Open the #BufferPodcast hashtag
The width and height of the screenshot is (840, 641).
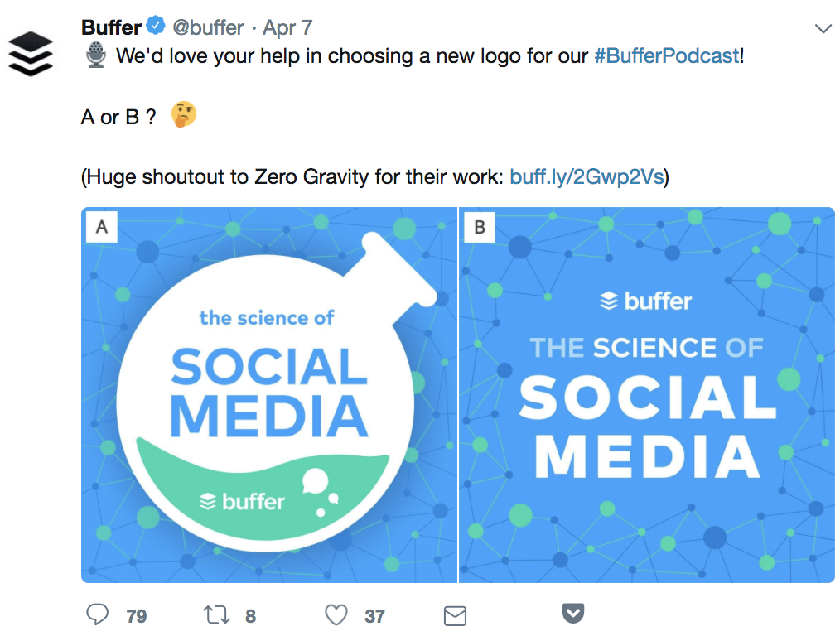click(666, 56)
